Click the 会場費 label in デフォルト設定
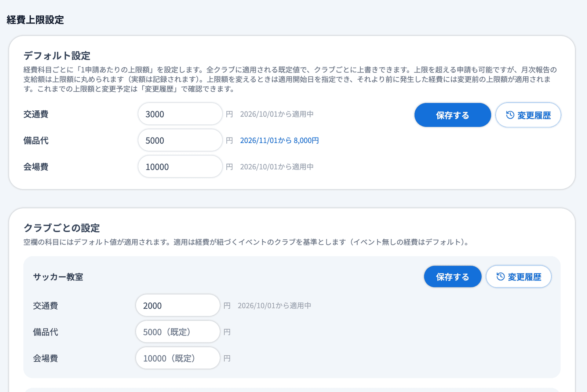 [x=36, y=167]
